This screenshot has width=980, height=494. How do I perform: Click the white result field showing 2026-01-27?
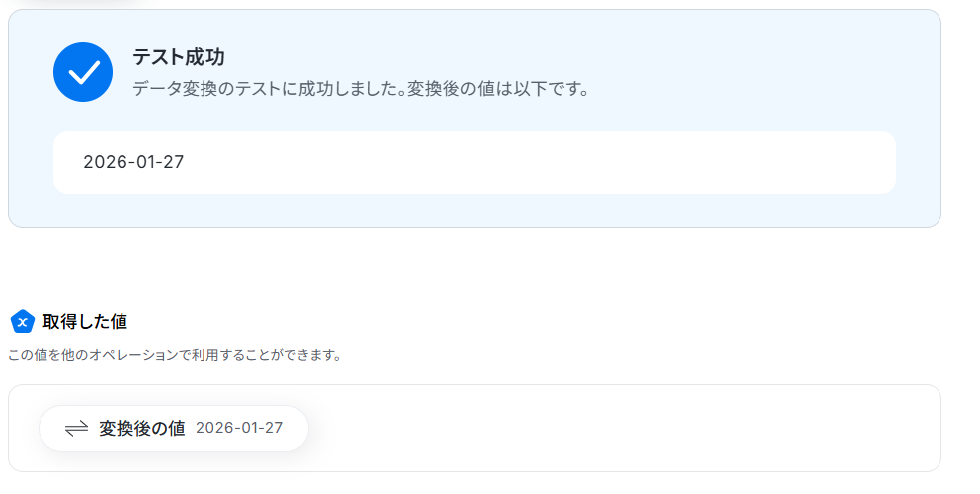pos(474,163)
